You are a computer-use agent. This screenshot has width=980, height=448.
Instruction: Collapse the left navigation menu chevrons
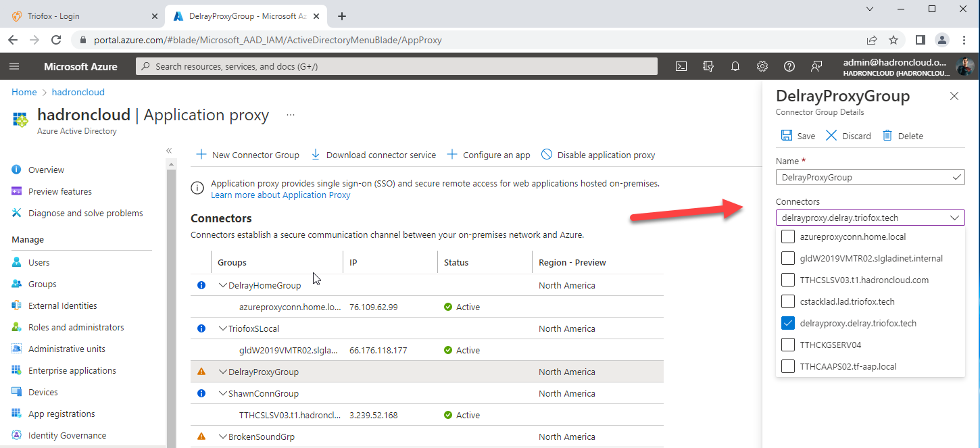pos(169,151)
